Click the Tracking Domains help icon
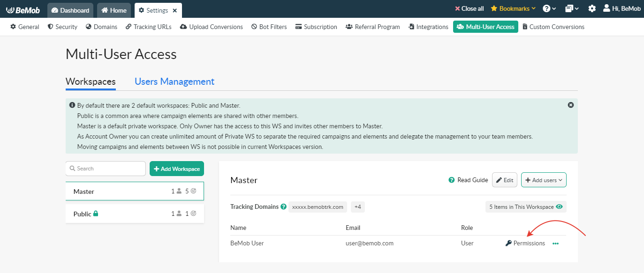The width and height of the screenshot is (644, 273). 284,207
